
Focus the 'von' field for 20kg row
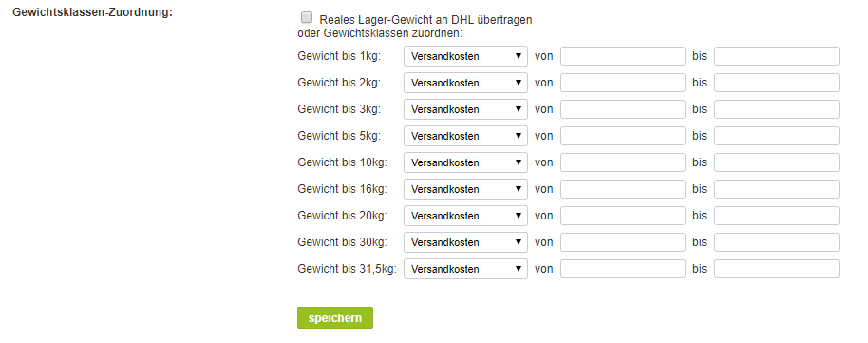click(x=623, y=216)
